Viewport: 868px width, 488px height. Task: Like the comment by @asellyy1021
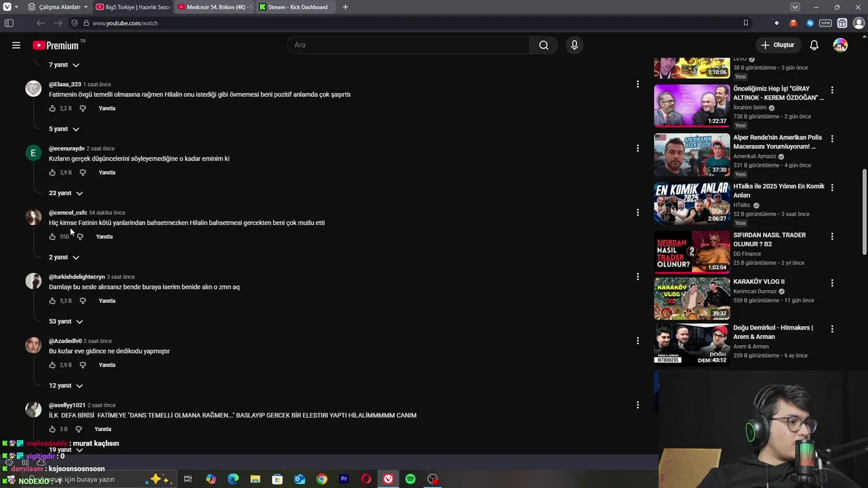point(52,429)
